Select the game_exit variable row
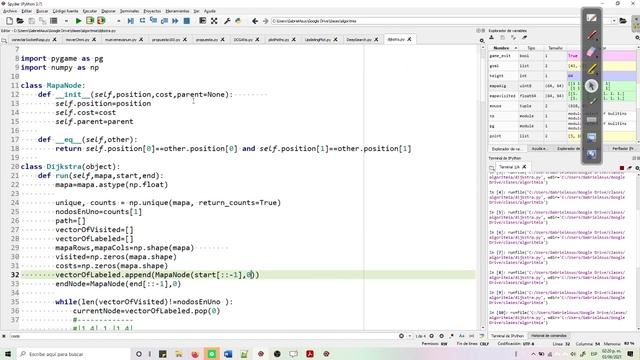 tap(562, 56)
